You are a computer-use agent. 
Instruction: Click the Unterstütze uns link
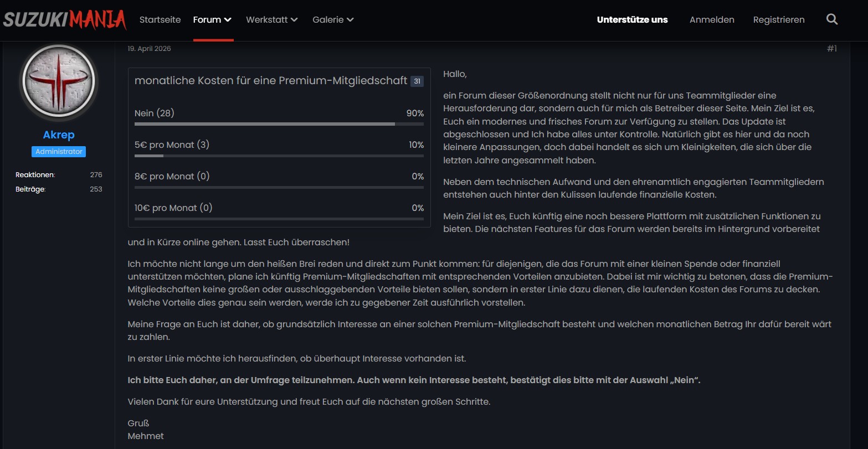pos(632,20)
